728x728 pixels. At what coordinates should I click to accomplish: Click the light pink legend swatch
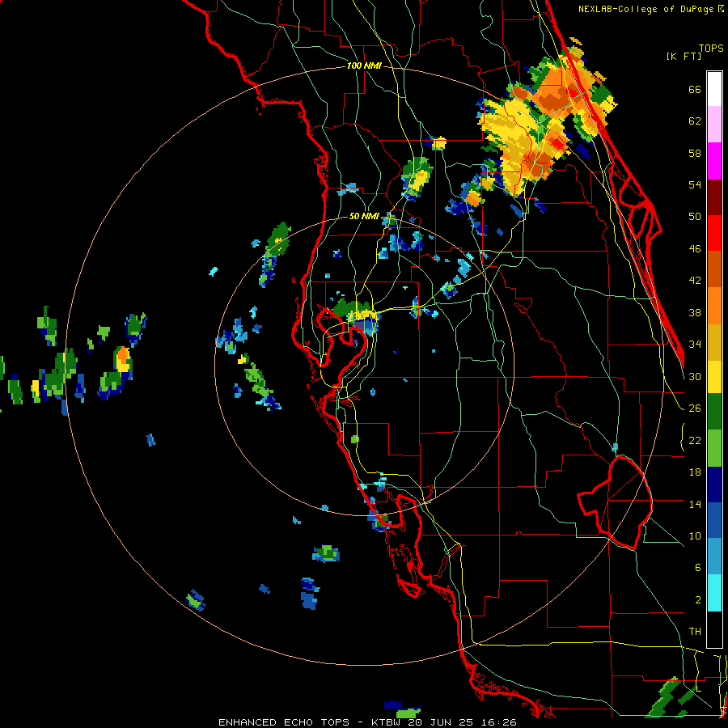[714, 125]
